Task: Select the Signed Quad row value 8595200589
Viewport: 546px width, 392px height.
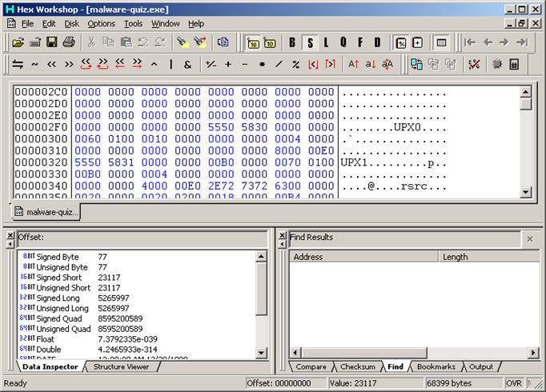Action: (x=120, y=318)
